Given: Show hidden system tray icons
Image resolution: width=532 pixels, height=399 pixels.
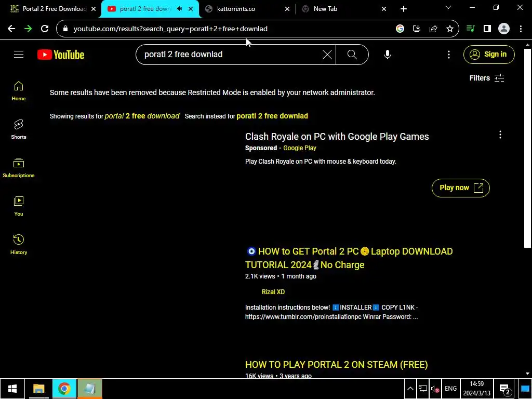Looking at the screenshot, I should click(x=410, y=389).
